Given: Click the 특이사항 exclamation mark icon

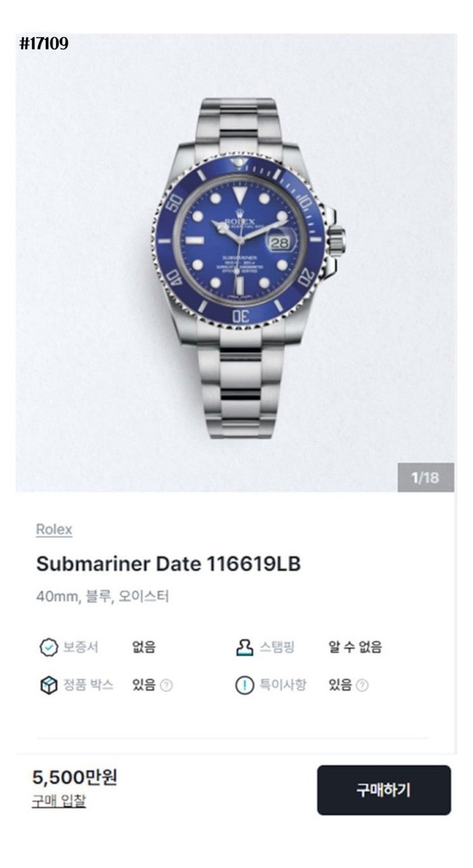Looking at the screenshot, I should click(x=243, y=685).
